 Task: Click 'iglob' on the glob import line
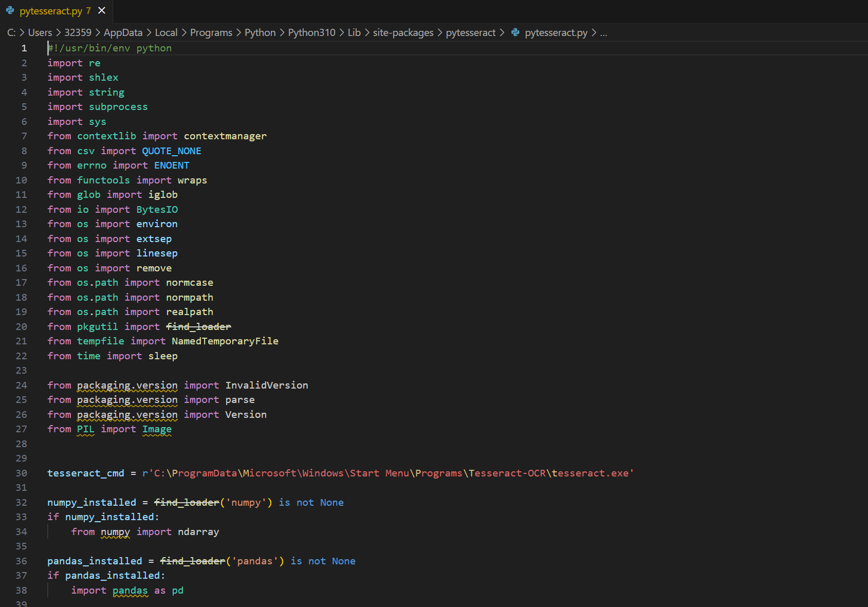[163, 194]
